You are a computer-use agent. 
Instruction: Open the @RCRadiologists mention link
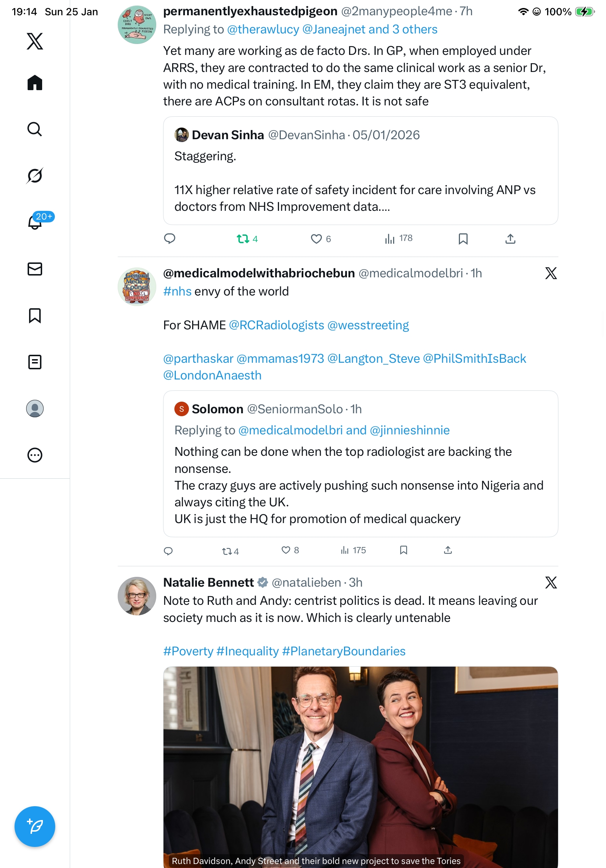tap(276, 325)
